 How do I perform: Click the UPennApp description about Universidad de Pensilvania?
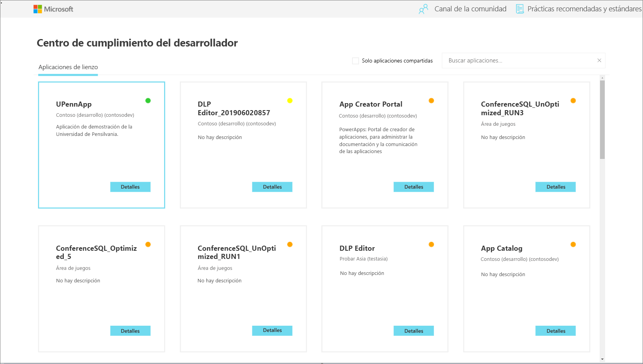pos(94,130)
